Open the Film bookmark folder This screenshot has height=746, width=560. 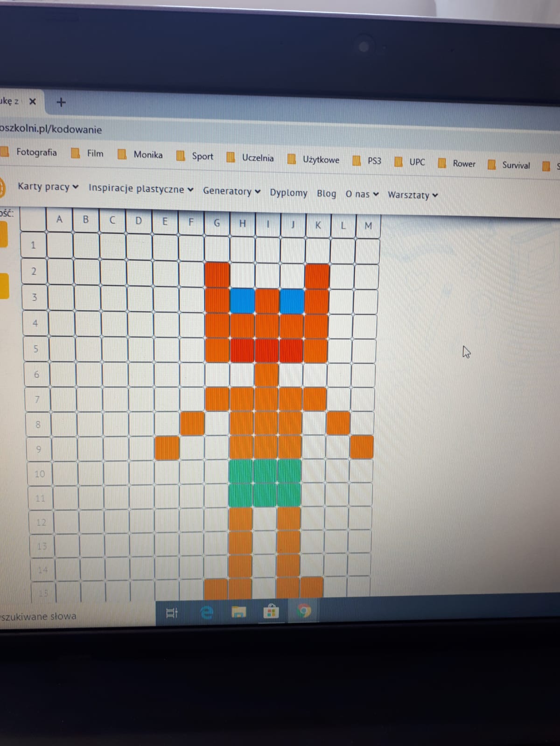point(87,153)
